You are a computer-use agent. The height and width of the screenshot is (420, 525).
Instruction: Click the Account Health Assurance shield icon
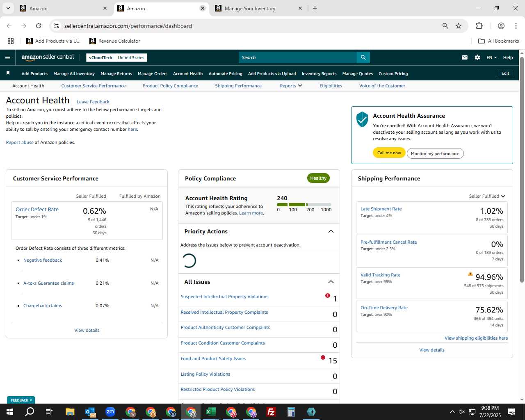coord(362,119)
